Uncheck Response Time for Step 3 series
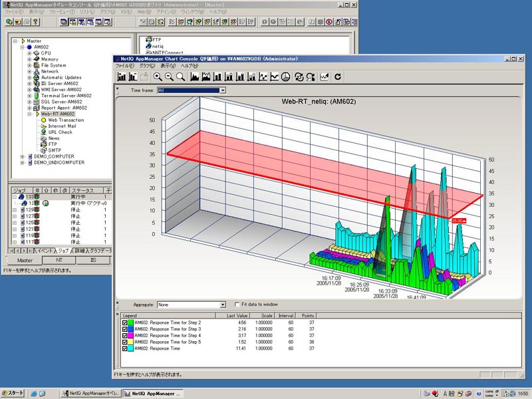This screenshot has width=532, height=399. coord(124,329)
